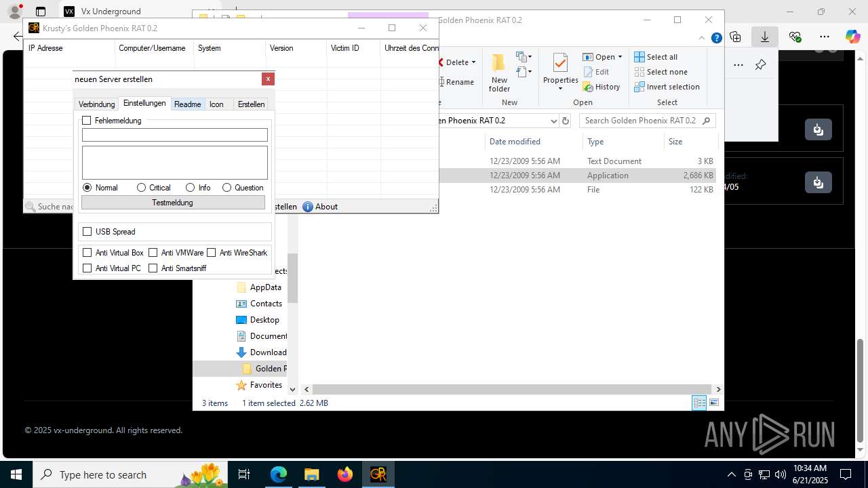868x488 pixels.
Task: Open Task View on the taskbar
Action: [244, 474]
